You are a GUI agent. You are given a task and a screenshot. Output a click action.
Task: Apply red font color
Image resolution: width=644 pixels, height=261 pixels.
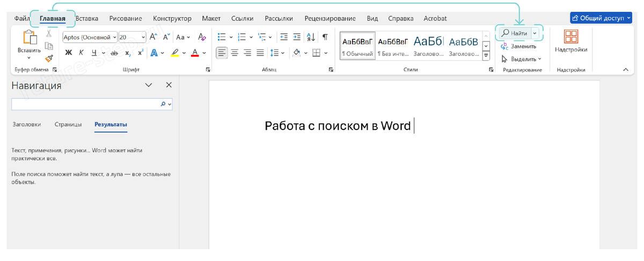click(195, 53)
